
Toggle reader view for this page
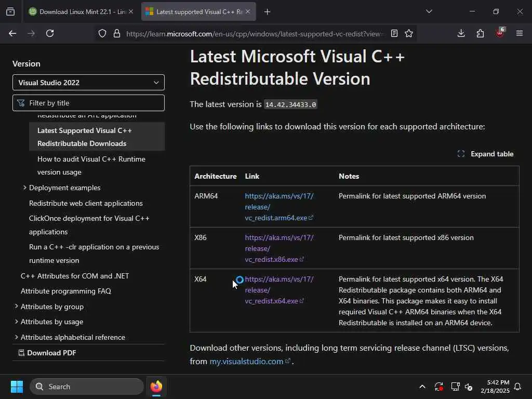click(394, 33)
